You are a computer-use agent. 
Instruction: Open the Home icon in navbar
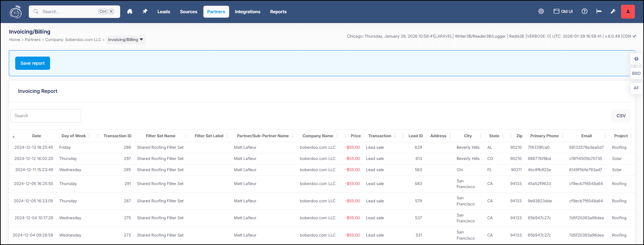(x=130, y=12)
